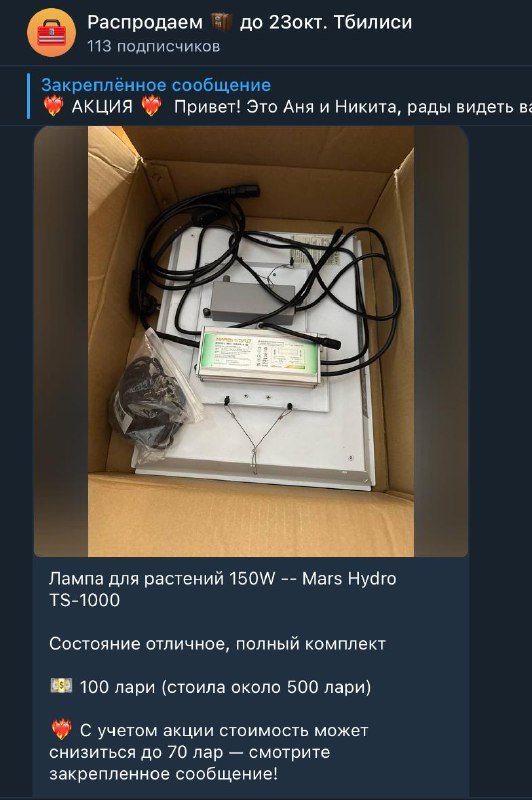Click the first fire-heart emoji before 'АКЦИЯ'
This screenshot has width=532, height=800.
(x=53, y=107)
